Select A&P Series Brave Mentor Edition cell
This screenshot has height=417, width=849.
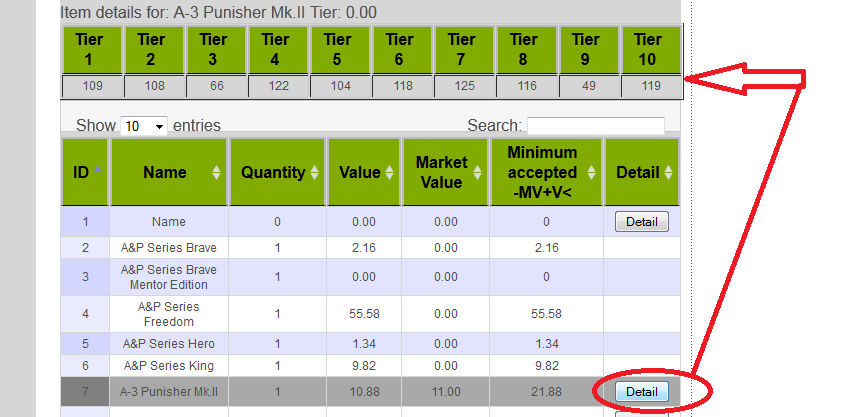[x=169, y=277]
